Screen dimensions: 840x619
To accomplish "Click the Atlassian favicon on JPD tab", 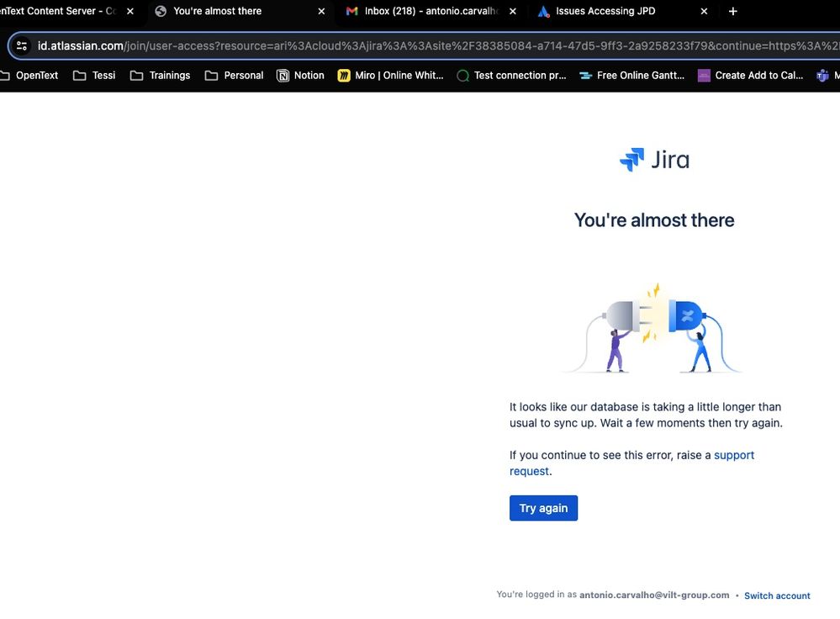I will pos(544,11).
